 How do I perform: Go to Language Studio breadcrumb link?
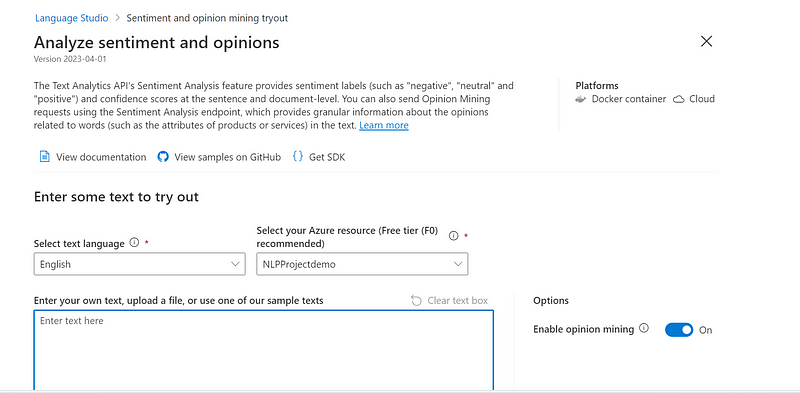pos(72,18)
